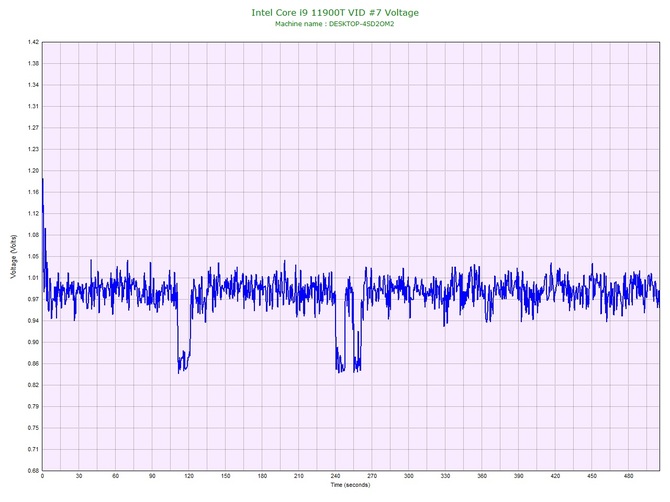The height and width of the screenshot is (502, 670).
Task: Click the 1.01 y-axis tick label
Action: pyautogui.click(x=33, y=278)
